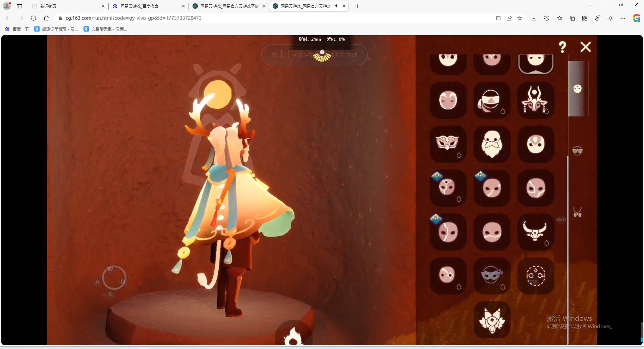644x349 pixels.
Task: Open the downloads panel
Action: [534, 18]
